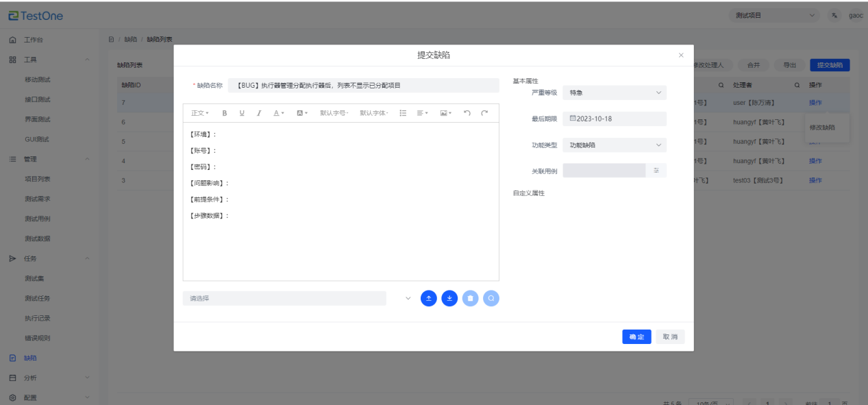Click the blue download attachment button
868x405 pixels.
tap(449, 298)
